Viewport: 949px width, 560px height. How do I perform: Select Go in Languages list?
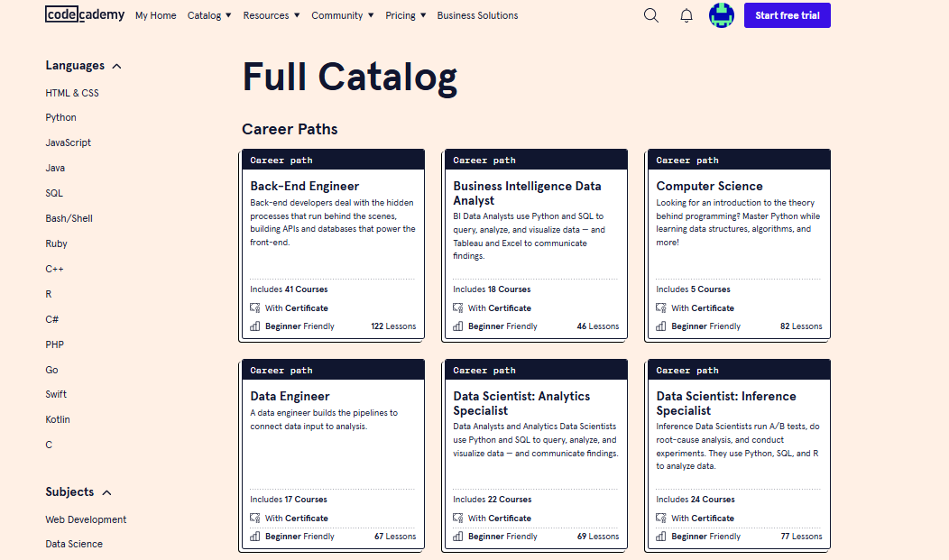click(51, 370)
